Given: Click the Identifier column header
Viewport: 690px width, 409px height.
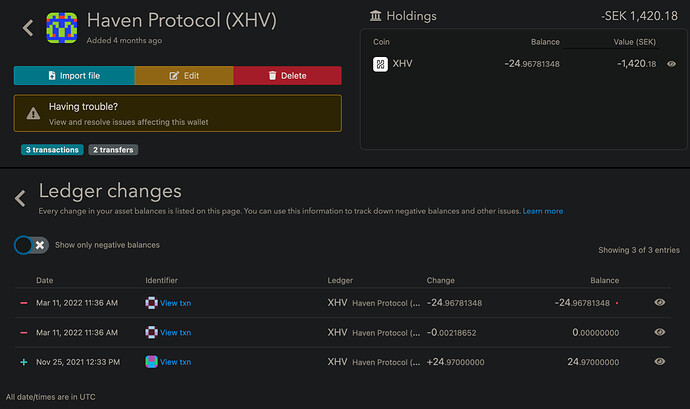Looking at the screenshot, I should (161, 280).
